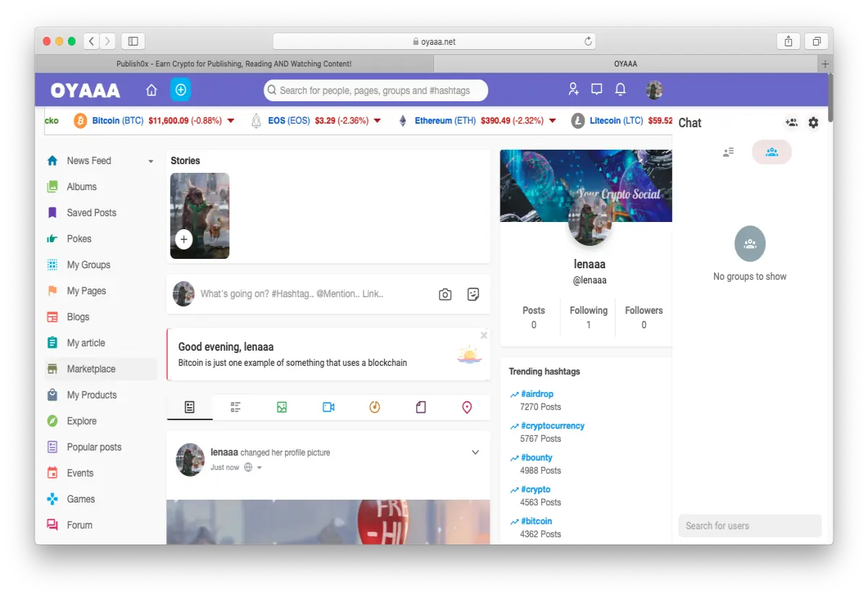Viewport: 868px width, 598px height.
Task: Open the #airdrop trending hashtag
Action: [537, 394]
